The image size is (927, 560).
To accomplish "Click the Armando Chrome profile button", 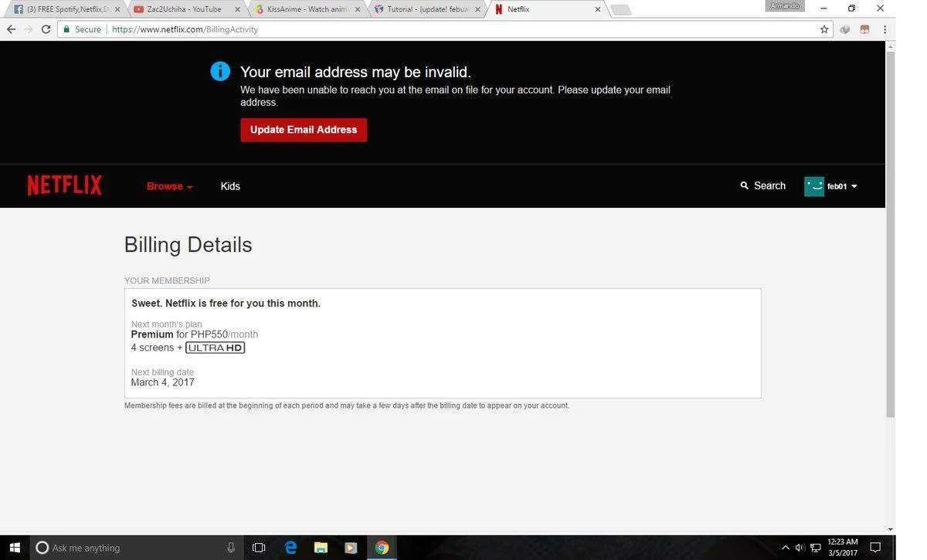I will tap(784, 6).
